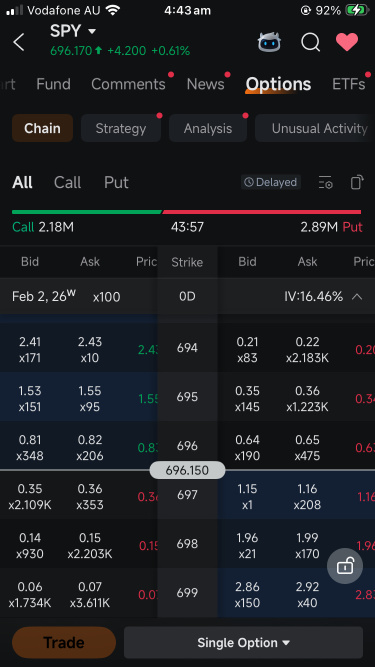Open the Analysis sub-tab
This screenshot has width=375, height=667.
point(208,128)
